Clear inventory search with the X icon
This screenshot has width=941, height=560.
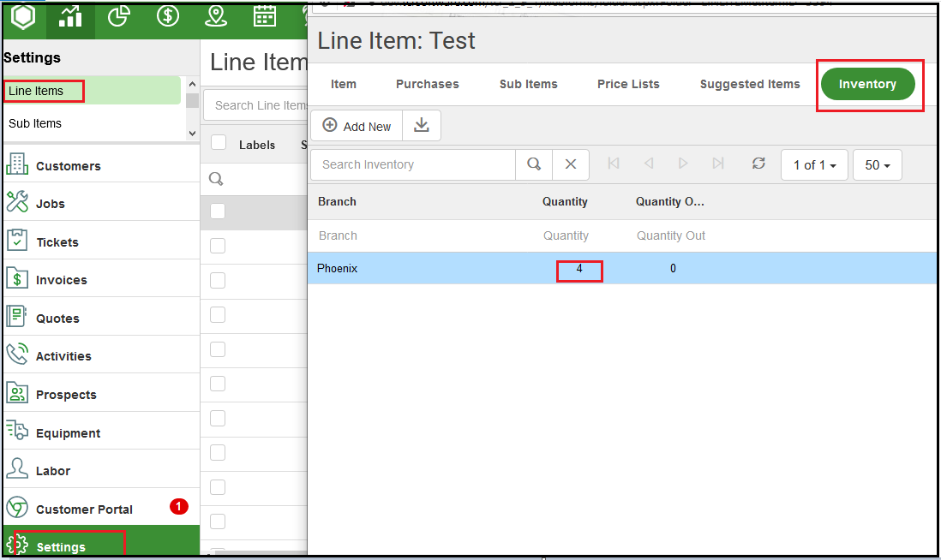(571, 164)
